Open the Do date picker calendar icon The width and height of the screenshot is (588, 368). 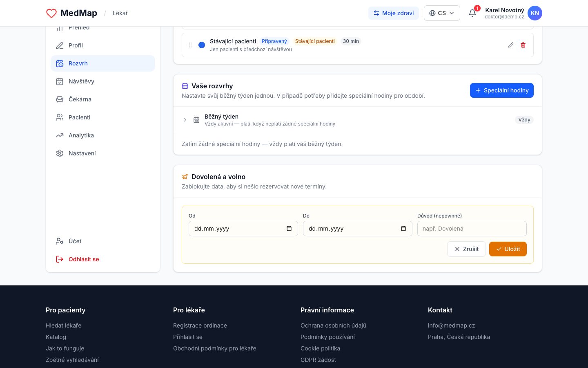(403, 229)
